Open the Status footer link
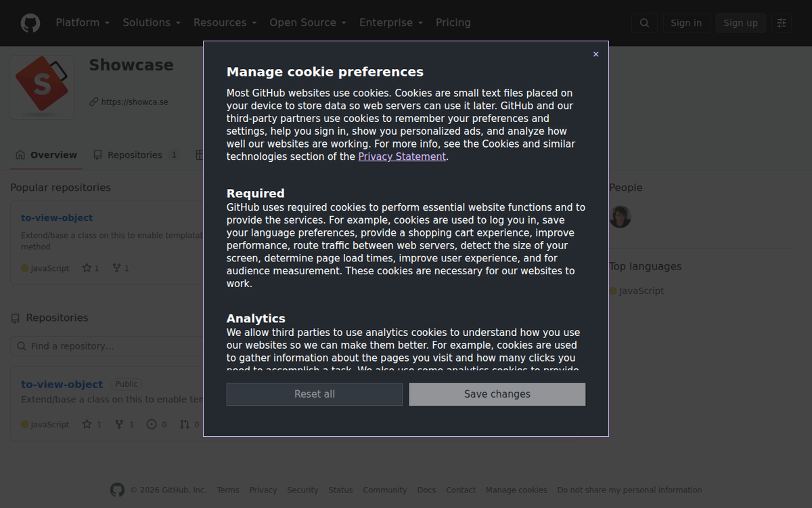The height and width of the screenshot is (508, 812). (341, 490)
